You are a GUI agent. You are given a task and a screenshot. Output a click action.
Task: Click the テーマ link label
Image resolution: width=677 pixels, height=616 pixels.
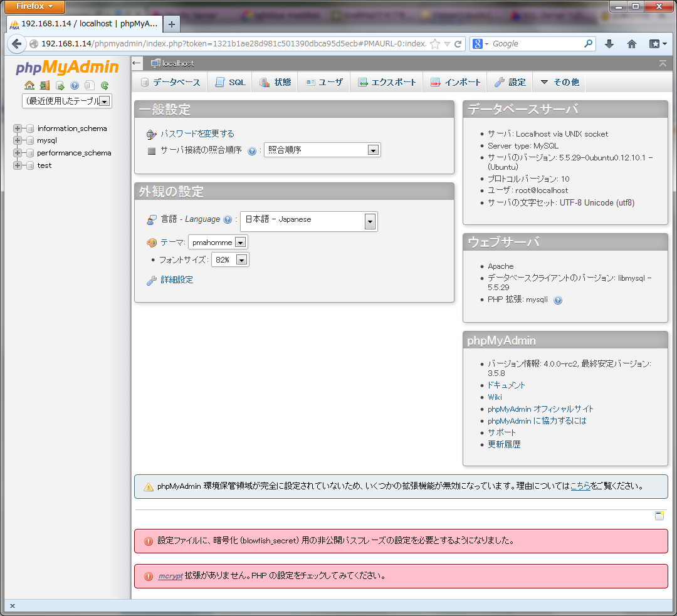tap(173, 243)
